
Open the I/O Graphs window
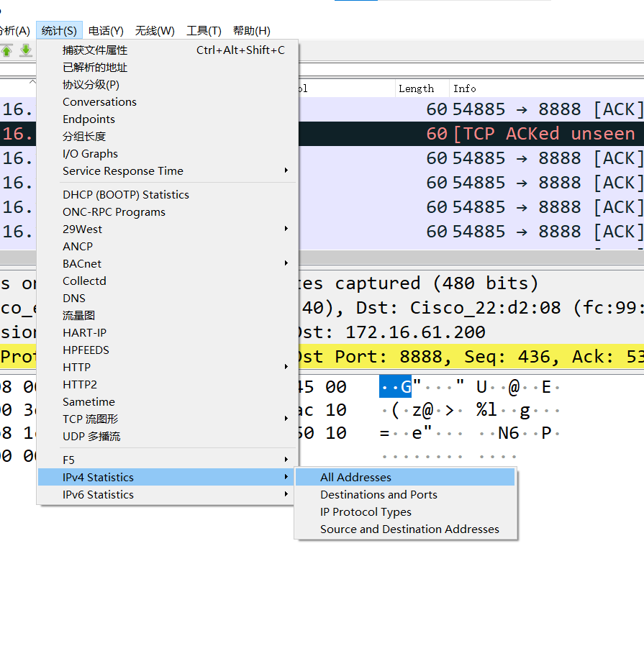coord(90,154)
